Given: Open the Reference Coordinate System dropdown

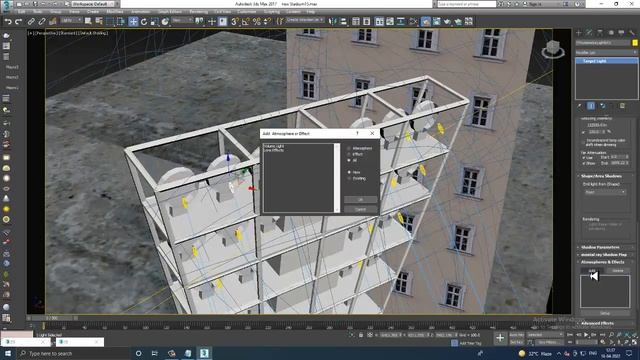Looking at the screenshot, I should click(182, 20).
